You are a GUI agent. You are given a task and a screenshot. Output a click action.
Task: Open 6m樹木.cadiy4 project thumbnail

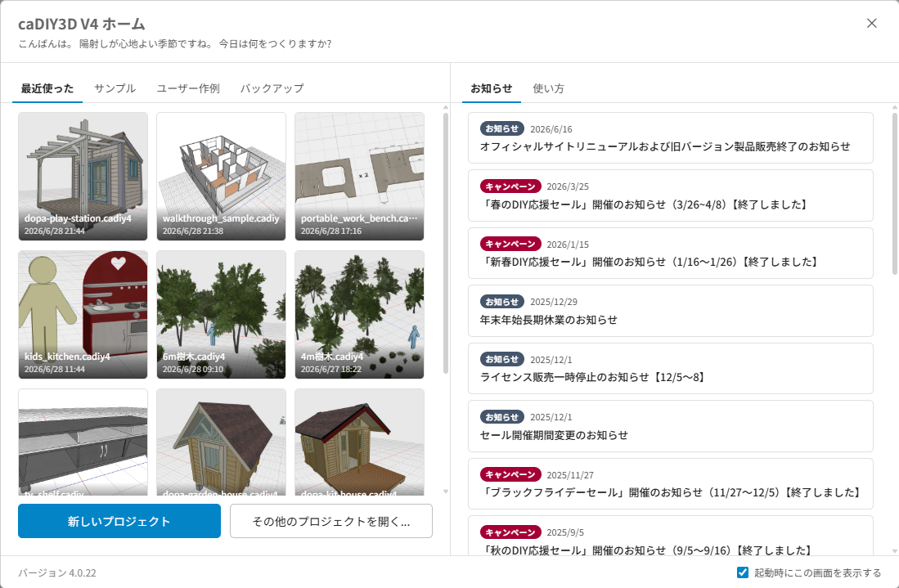tap(222, 315)
